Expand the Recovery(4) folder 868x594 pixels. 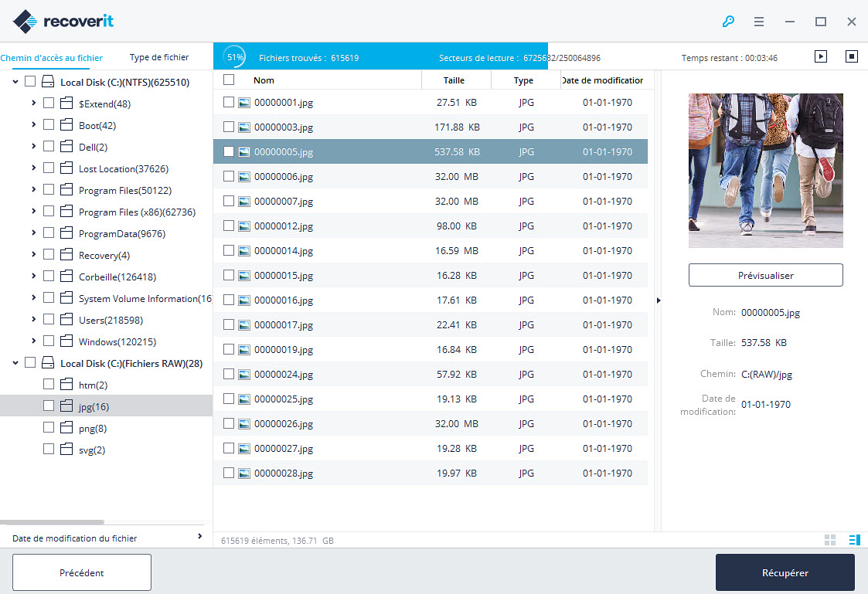[34, 254]
